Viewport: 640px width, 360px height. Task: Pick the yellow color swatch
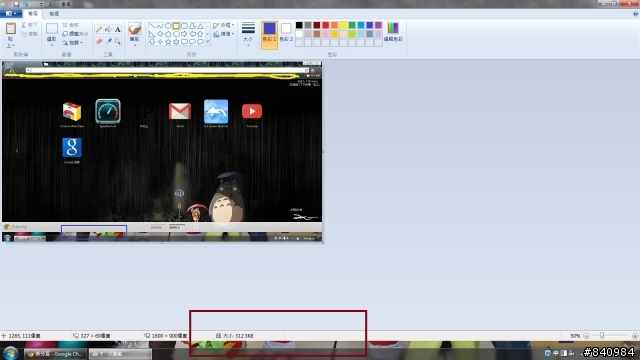(x=343, y=25)
